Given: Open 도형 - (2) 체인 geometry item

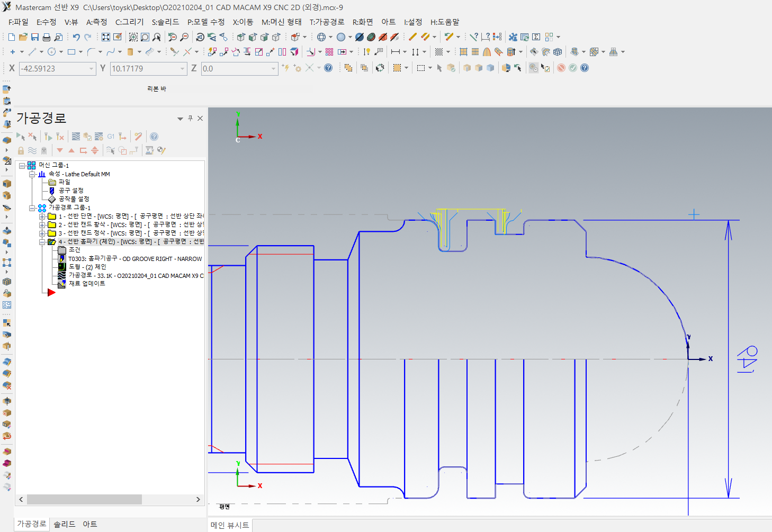Looking at the screenshot, I should 87,267.
